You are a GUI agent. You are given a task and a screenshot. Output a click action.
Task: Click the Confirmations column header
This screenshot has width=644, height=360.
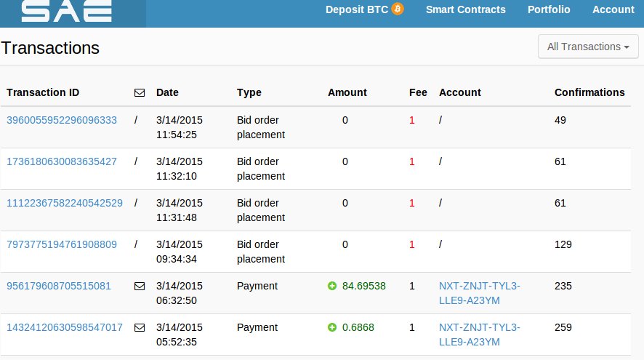point(589,92)
